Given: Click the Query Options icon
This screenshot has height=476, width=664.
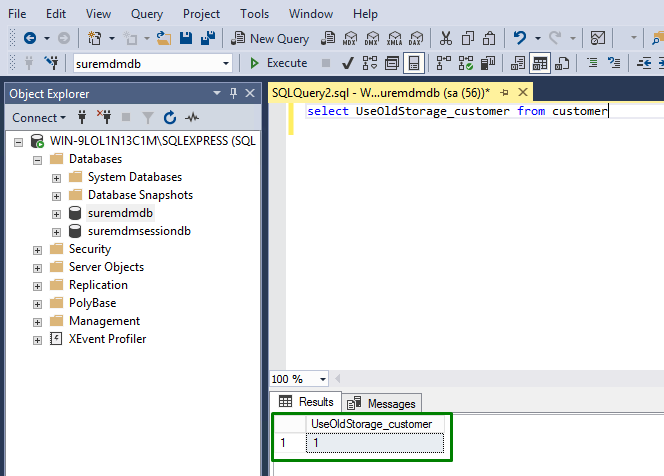Looking at the screenshot, I should [392, 64].
